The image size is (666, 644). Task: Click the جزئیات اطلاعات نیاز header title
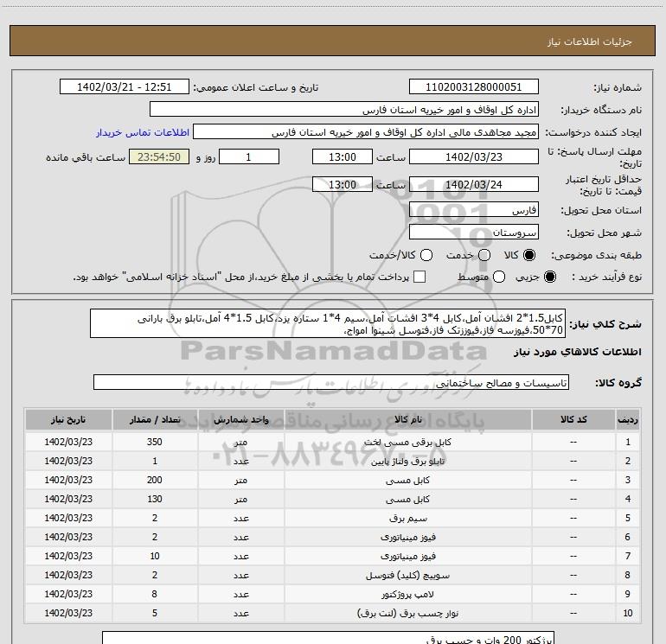click(590, 41)
